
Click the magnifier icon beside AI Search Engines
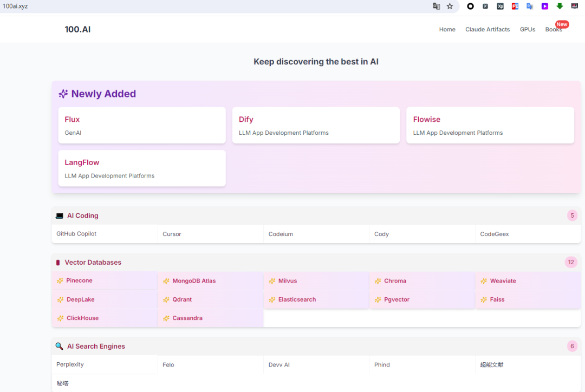click(59, 347)
